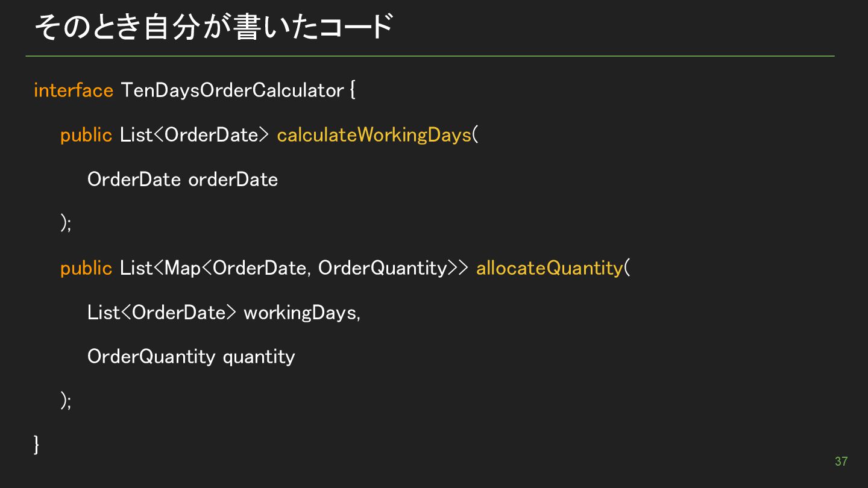
Task: Click the OrderDate type of orderDate parameter
Action: 134,180
